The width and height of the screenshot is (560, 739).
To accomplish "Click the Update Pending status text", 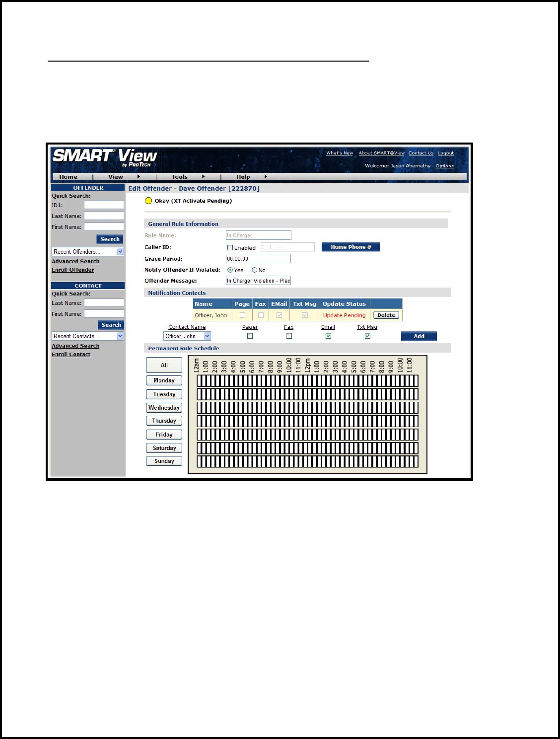I will tap(344, 315).
